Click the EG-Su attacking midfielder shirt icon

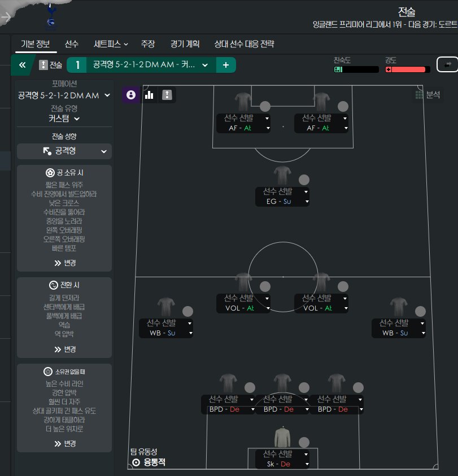(x=282, y=176)
